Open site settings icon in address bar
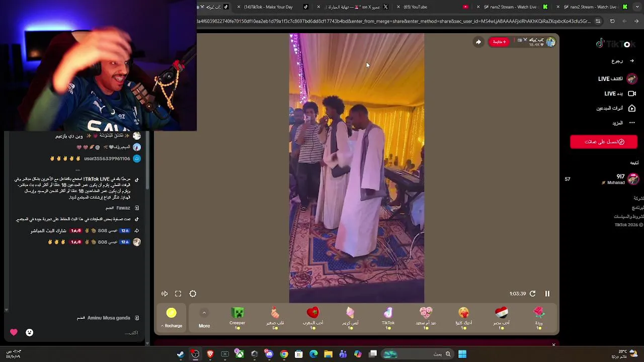Image resolution: width=644 pixels, height=362 pixels. [598, 21]
